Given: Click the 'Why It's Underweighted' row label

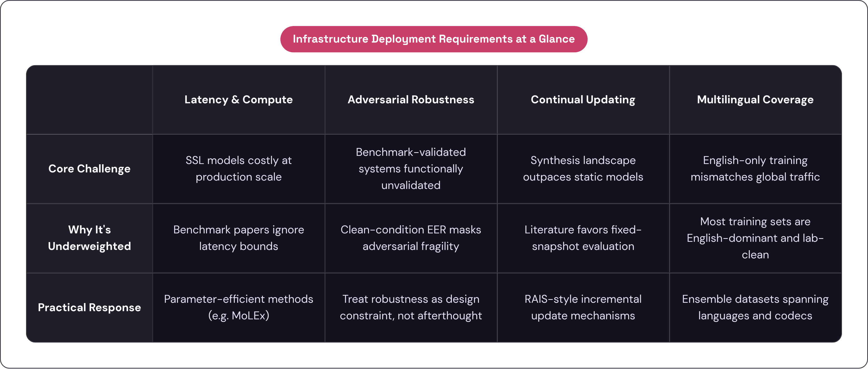Looking at the screenshot, I should [89, 238].
